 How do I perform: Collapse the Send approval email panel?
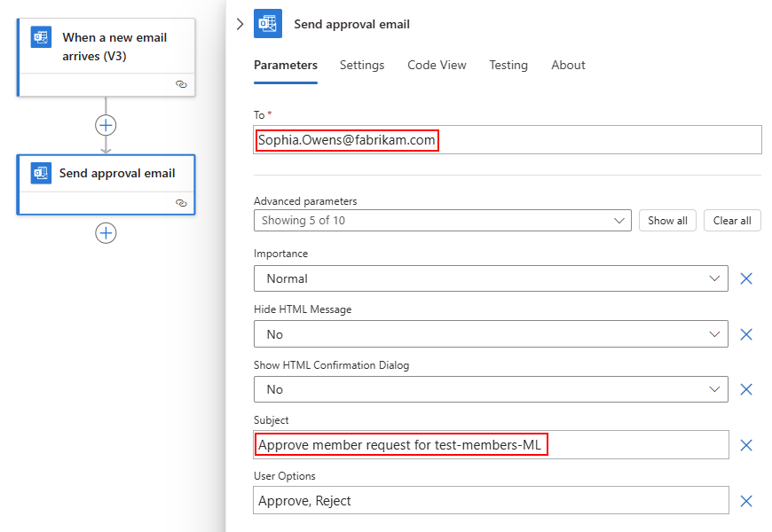(240, 24)
